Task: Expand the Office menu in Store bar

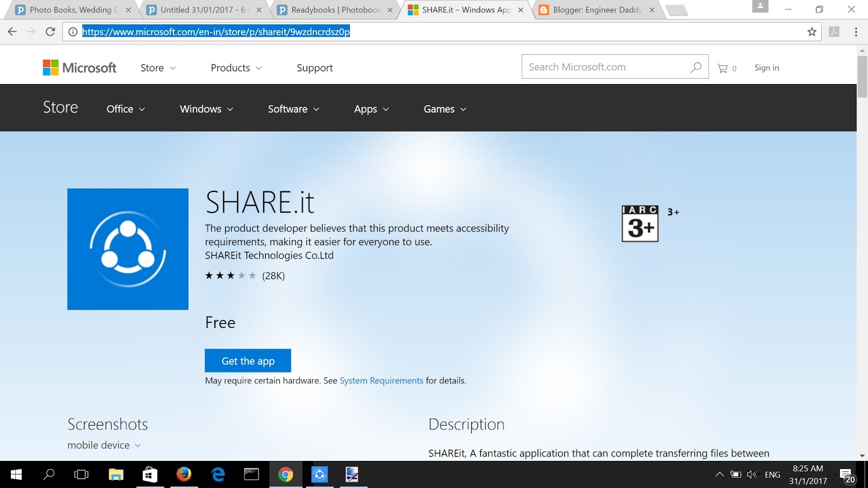Action: (x=126, y=109)
